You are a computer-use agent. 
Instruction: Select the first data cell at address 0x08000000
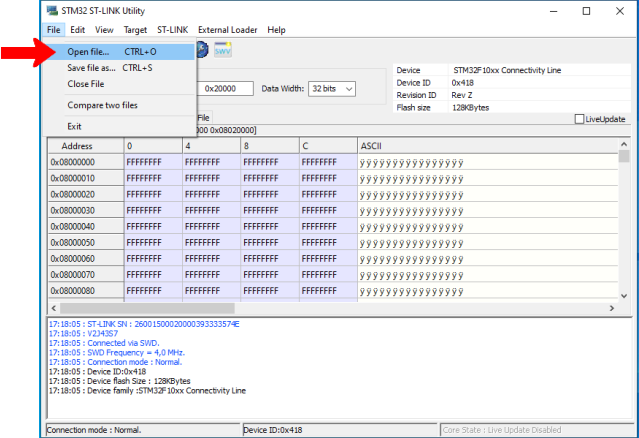coord(152,162)
